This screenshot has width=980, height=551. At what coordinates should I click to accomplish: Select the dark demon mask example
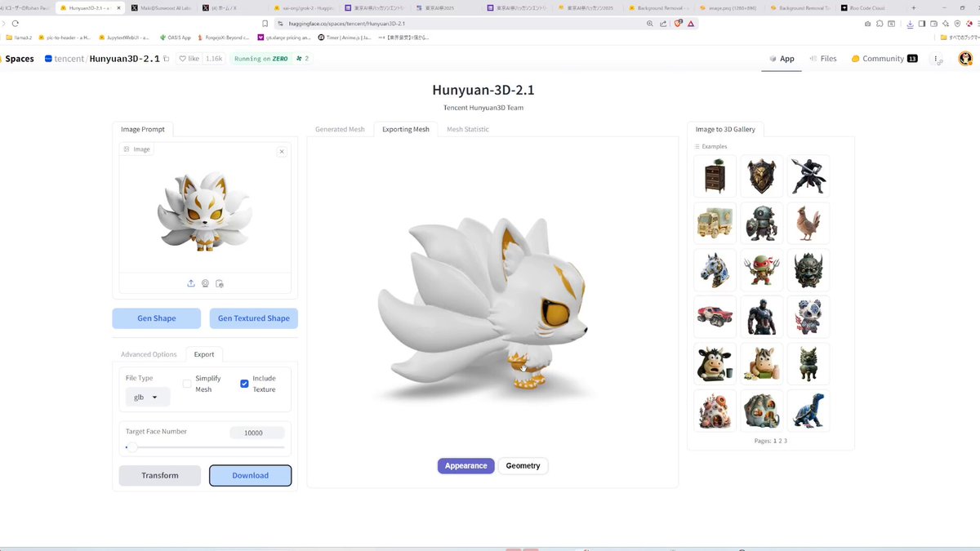tap(808, 270)
